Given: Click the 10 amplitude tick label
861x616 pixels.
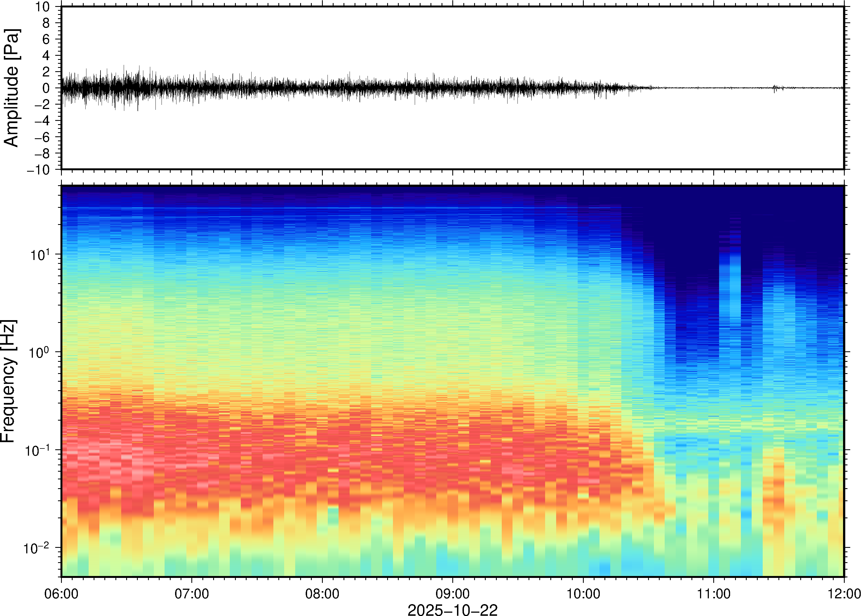Looking at the screenshot, I should pyautogui.click(x=43, y=7).
